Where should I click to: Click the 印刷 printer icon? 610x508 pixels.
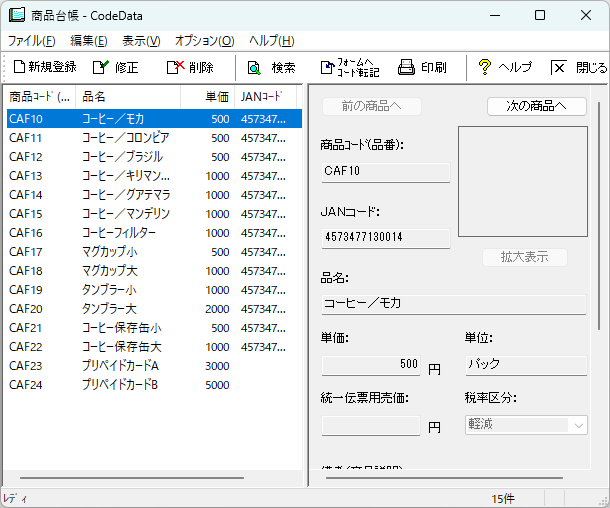point(406,67)
